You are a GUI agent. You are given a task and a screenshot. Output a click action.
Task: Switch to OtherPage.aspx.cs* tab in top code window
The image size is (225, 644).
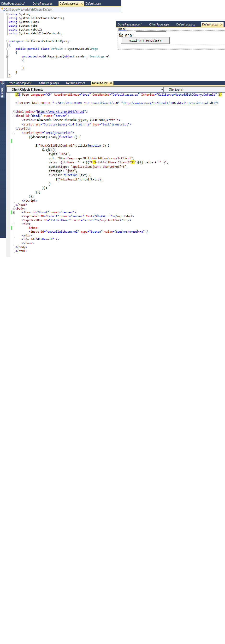click(x=13, y=4)
